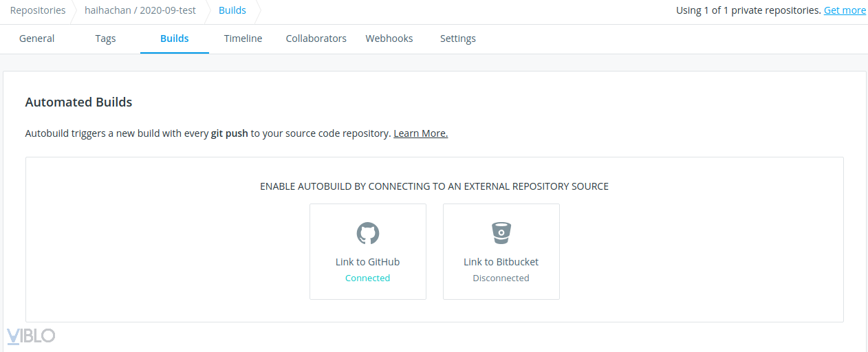Click the GitHub Connected status text

[x=368, y=278]
